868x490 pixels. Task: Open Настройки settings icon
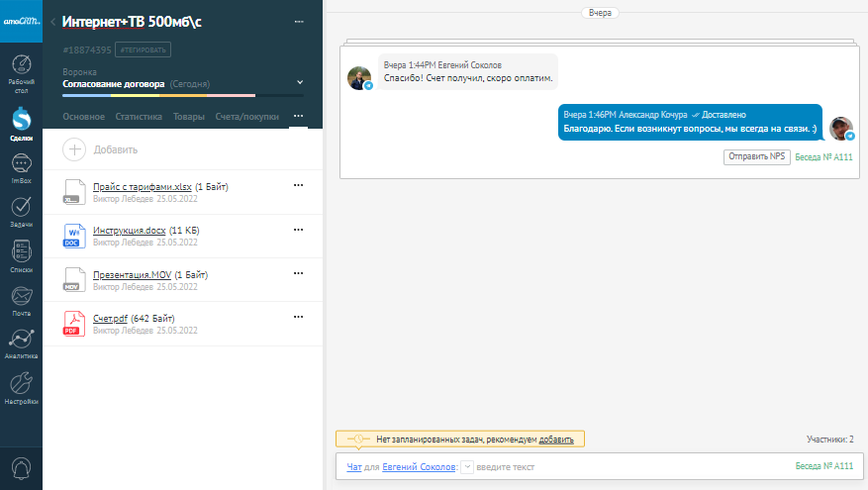[21, 386]
